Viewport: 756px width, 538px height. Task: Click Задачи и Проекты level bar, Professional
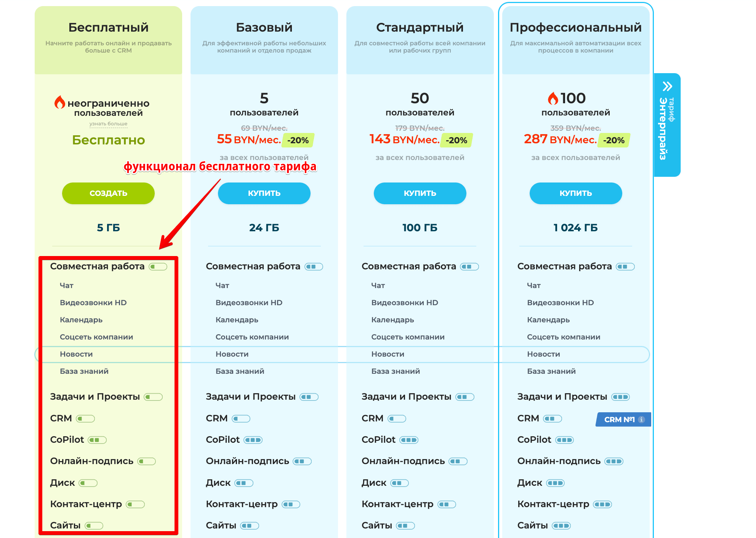click(x=620, y=397)
